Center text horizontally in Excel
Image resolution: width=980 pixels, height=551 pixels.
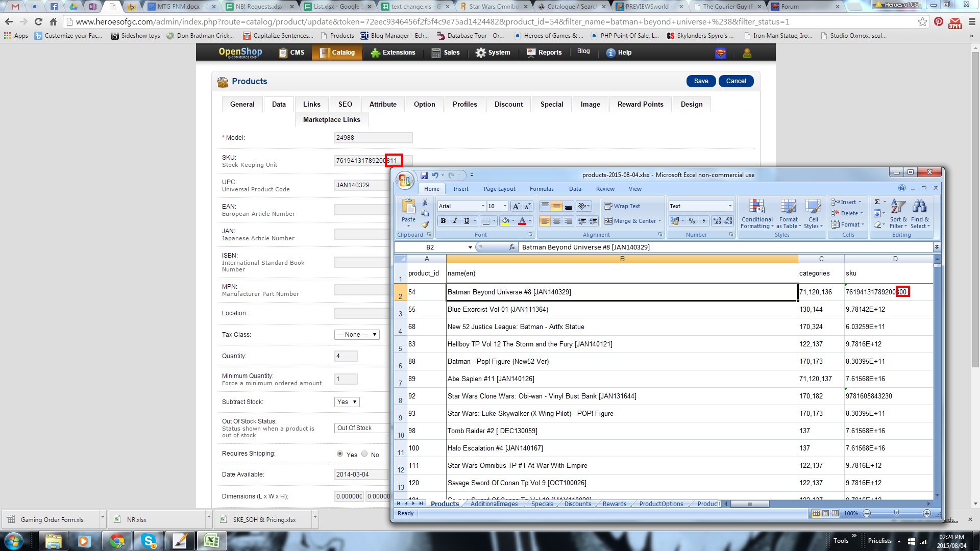[x=556, y=221]
